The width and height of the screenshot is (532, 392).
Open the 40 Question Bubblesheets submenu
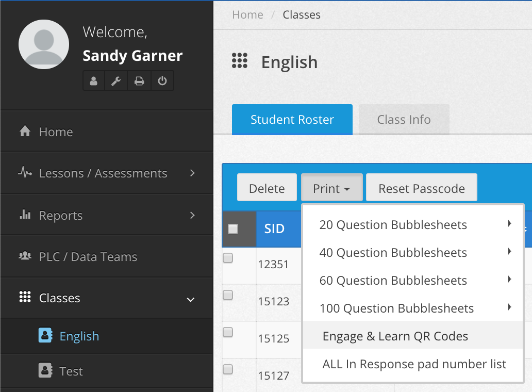point(393,253)
